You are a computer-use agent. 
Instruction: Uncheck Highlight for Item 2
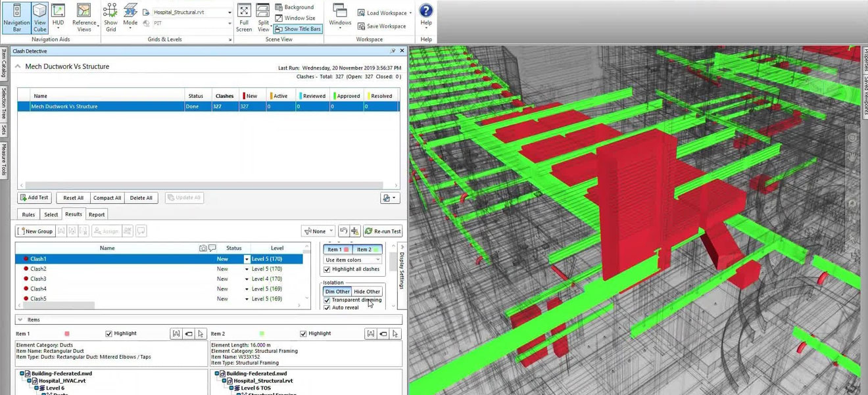[x=304, y=334]
